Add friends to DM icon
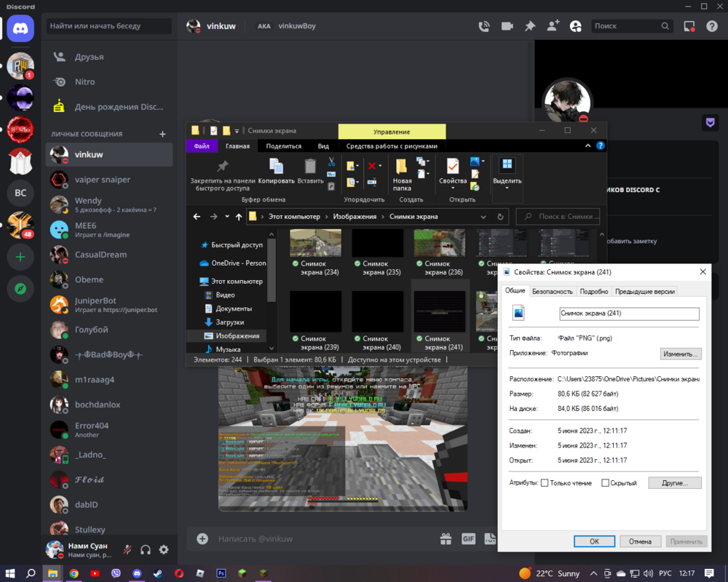Screen dimensions: 728x582 553,25
